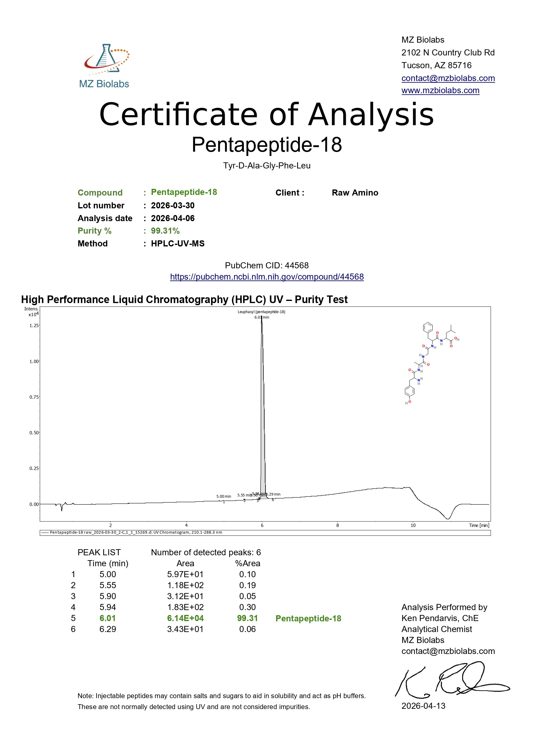Image resolution: width=534 pixels, height=756 pixels.
Task: Click the Method value HPLC-UV-MS
Action: pyautogui.click(x=178, y=244)
